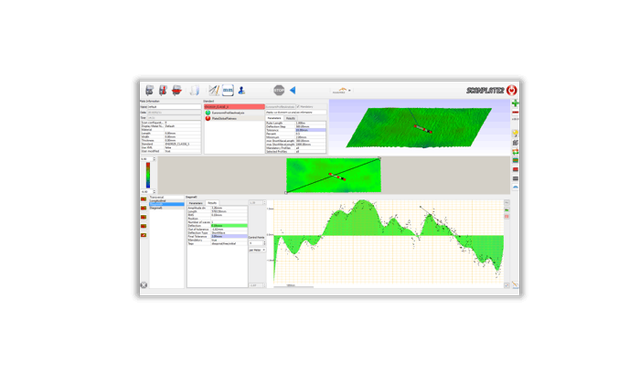Select the highlighted Diagonal profile entry
The image size is (640, 376).
167,204
